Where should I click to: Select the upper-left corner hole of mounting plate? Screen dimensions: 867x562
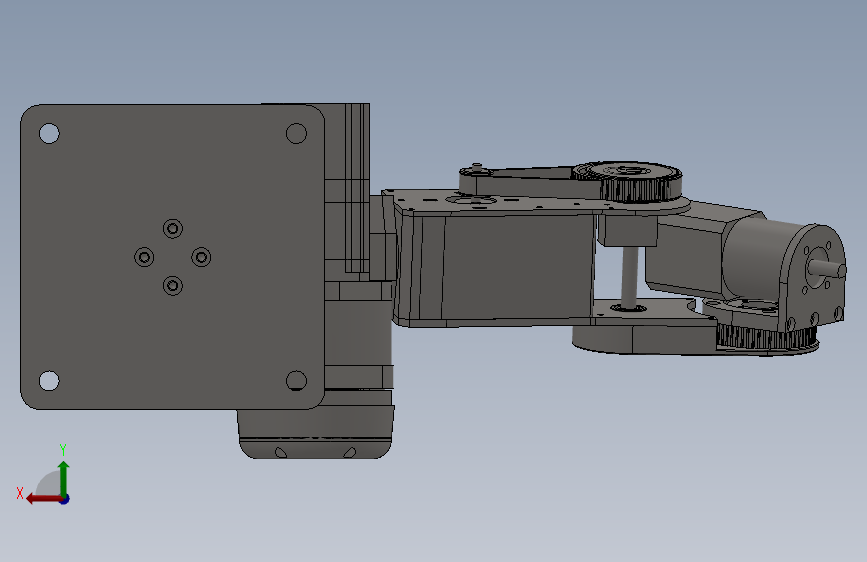pos(49,133)
